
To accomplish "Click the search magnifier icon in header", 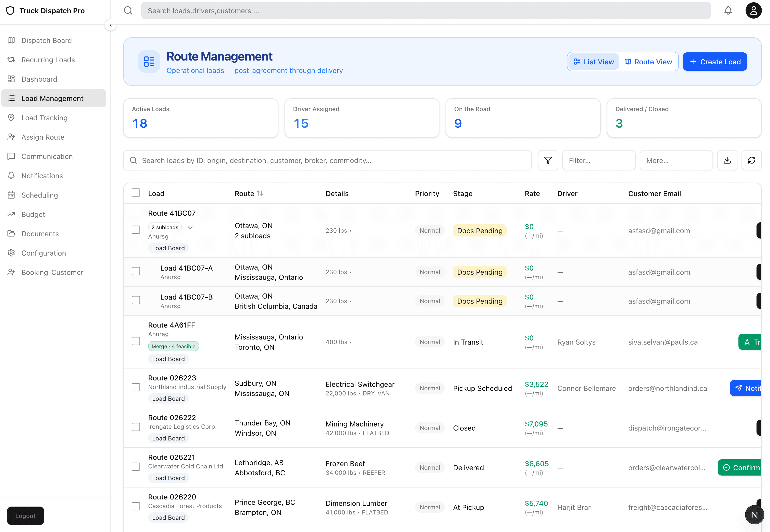I will [x=128, y=11].
